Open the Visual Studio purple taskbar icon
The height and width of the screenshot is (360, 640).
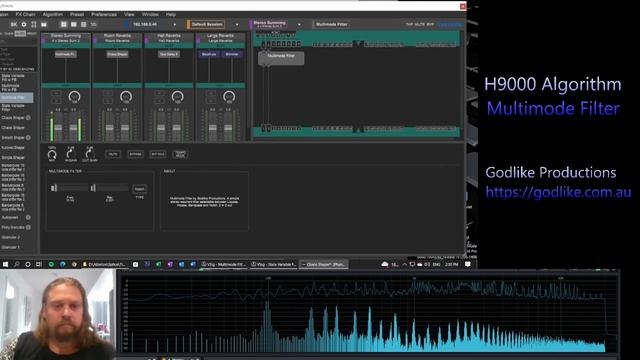click(170, 264)
